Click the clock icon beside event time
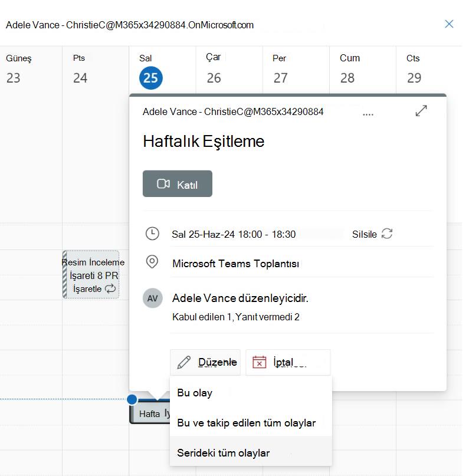Viewport: 469px width, 476px height. tap(152, 234)
